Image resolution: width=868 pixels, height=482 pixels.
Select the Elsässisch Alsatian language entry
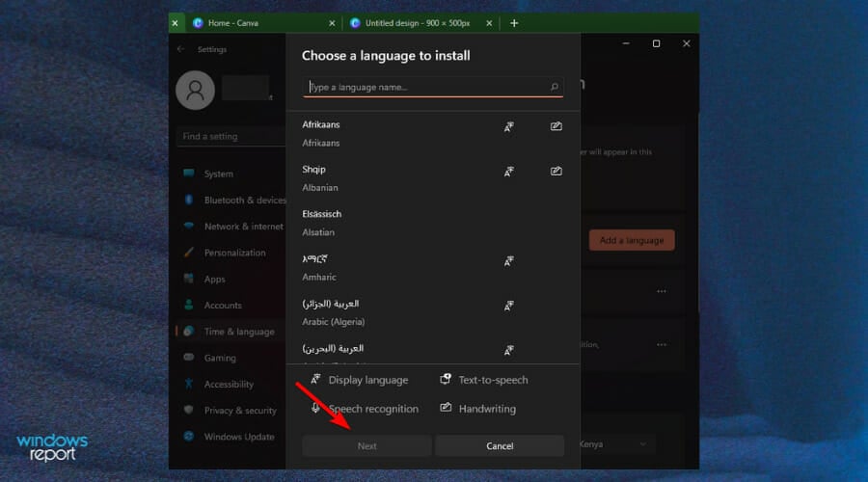coord(432,223)
